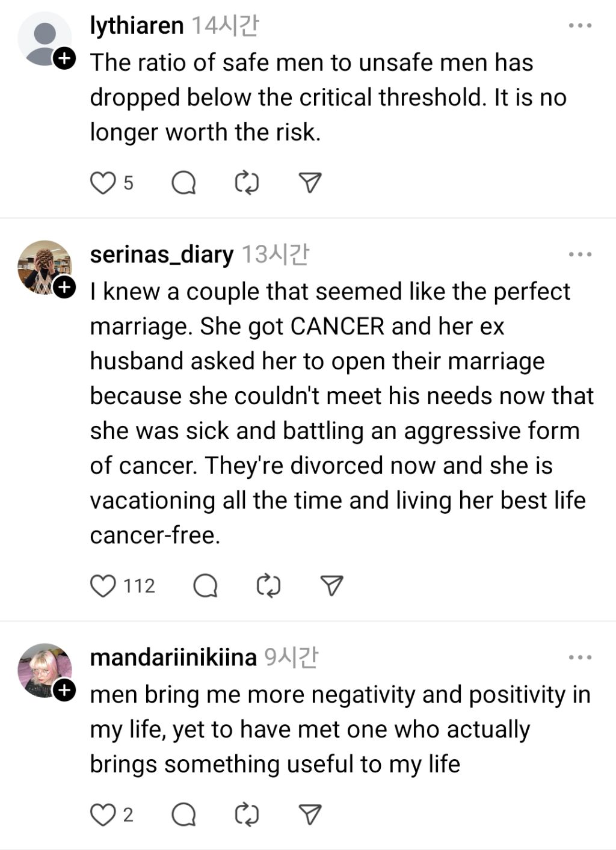Share mandariinikiina's comment via send icon

coord(310,815)
